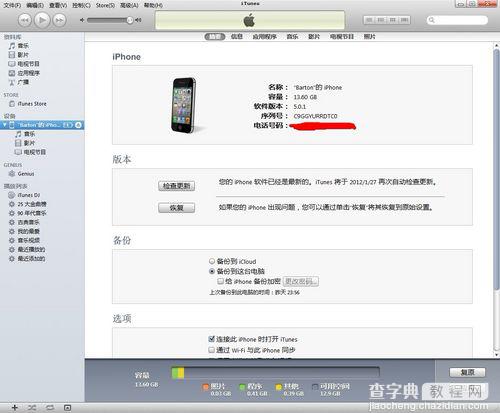Switch to the device 影片 tab
500x413 pixels.
pyautogui.click(x=314, y=37)
